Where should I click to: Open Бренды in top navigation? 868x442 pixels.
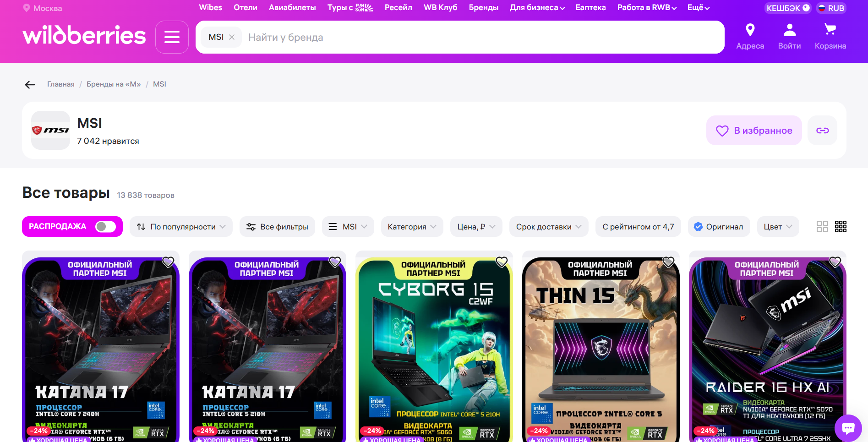[x=484, y=7]
